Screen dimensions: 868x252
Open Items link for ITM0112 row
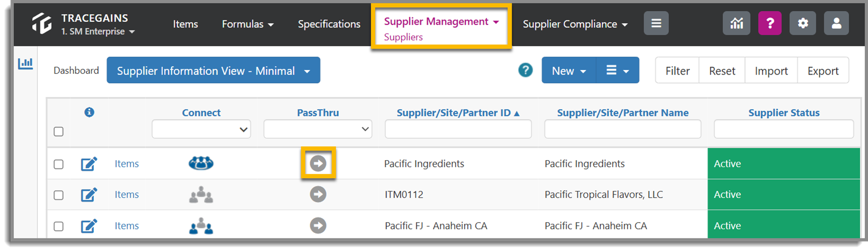coord(127,195)
